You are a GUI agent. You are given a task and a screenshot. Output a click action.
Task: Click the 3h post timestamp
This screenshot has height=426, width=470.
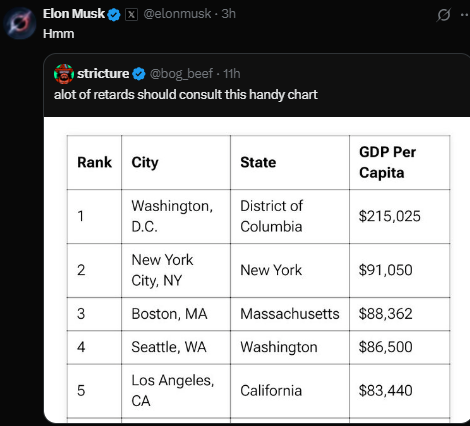pyautogui.click(x=229, y=14)
